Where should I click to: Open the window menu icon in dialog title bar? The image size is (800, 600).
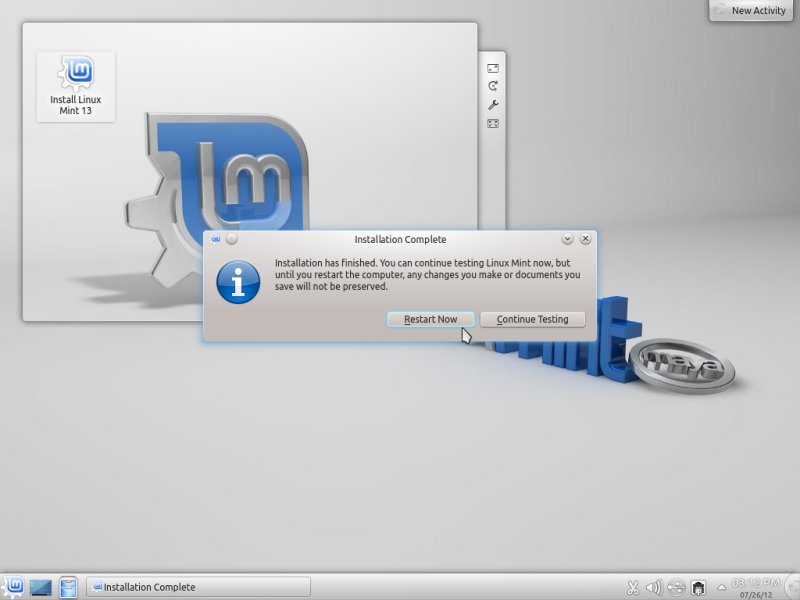[215, 239]
